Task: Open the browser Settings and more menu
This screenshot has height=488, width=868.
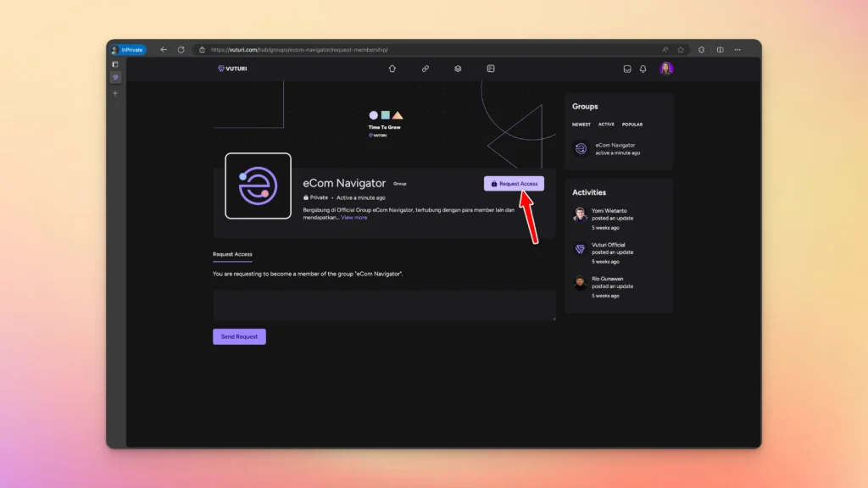Action: (x=737, y=50)
